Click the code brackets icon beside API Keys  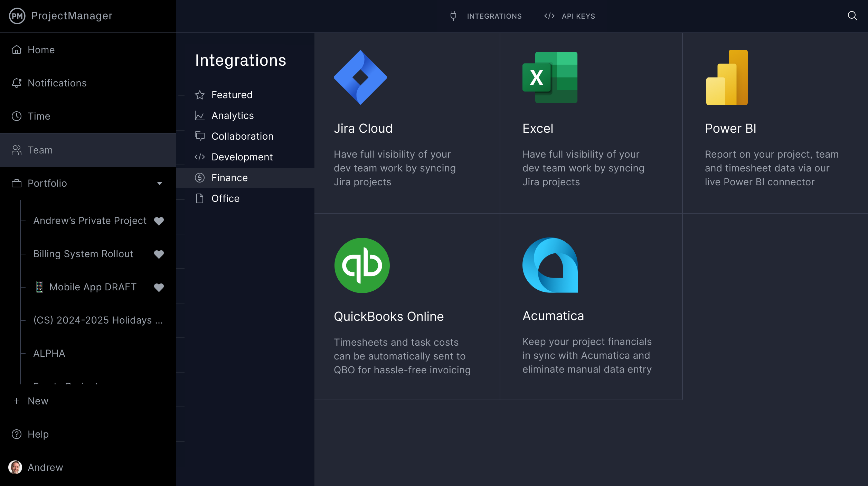coord(549,16)
